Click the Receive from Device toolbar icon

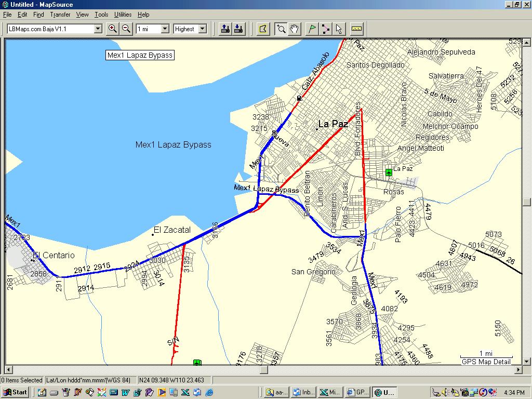[x=238, y=29]
